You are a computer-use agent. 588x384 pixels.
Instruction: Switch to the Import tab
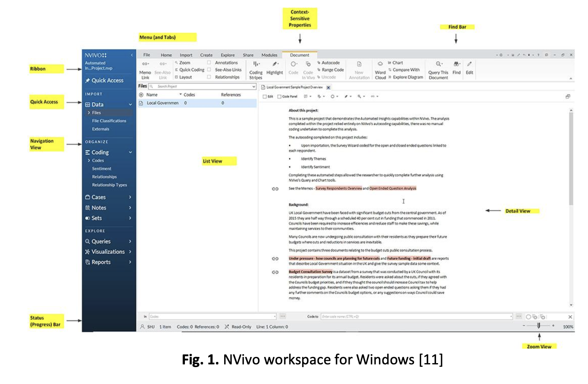tap(186, 55)
